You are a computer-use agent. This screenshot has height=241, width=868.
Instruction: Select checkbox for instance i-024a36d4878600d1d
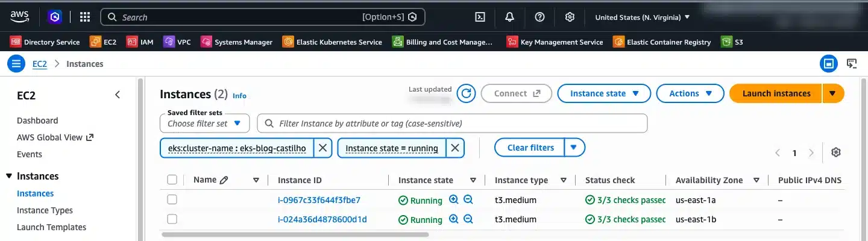pos(172,219)
